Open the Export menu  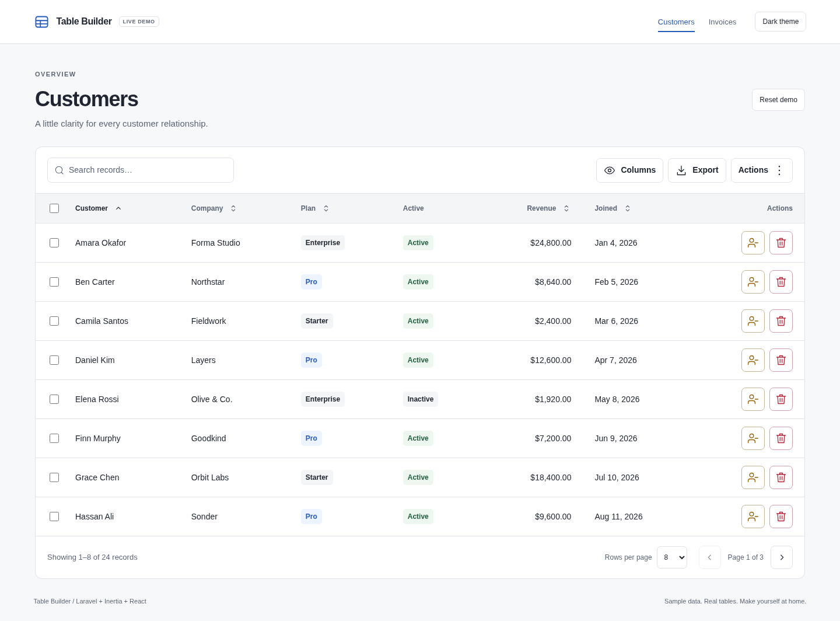697,170
